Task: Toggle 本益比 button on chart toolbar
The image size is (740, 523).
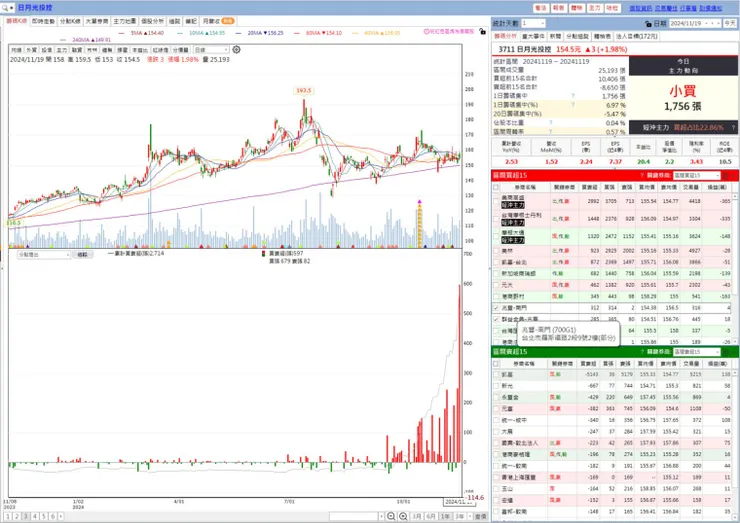Action: (x=140, y=50)
